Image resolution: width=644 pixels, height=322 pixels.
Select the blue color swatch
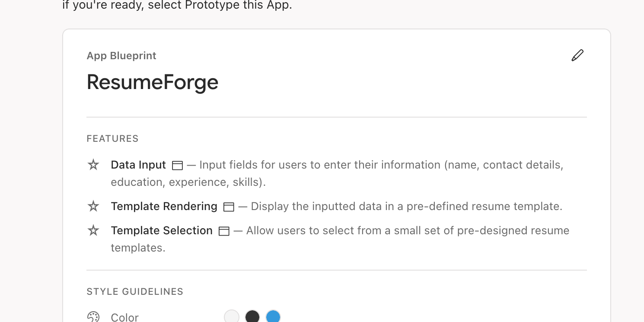[273, 316]
